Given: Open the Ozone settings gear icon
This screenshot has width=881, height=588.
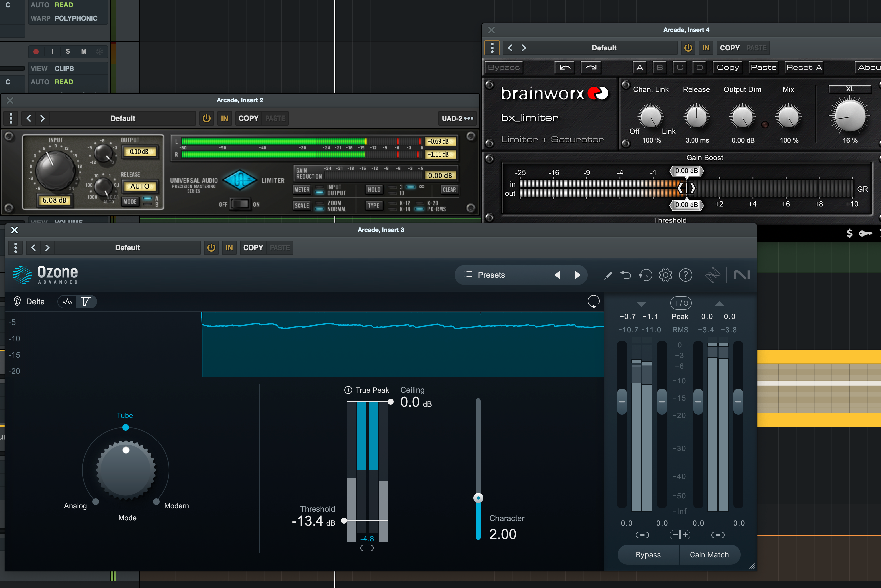Looking at the screenshot, I should tap(666, 275).
